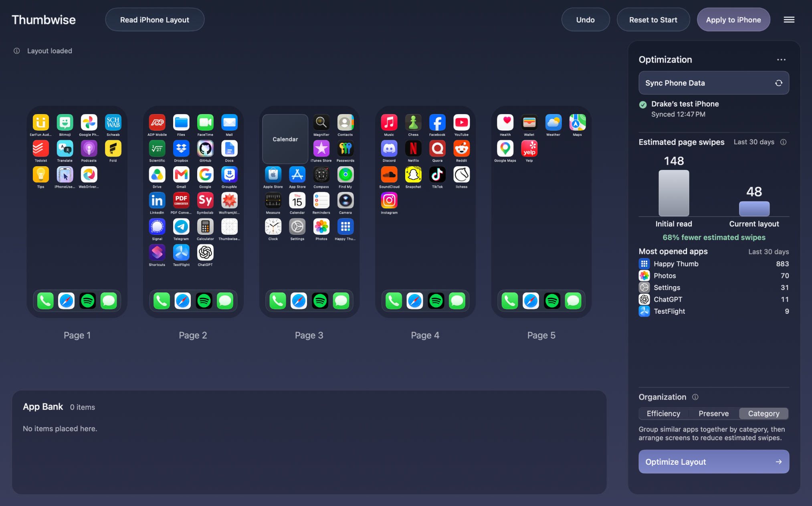The image size is (812, 506).
Task: Select the Wallet app icon
Action: point(529,123)
